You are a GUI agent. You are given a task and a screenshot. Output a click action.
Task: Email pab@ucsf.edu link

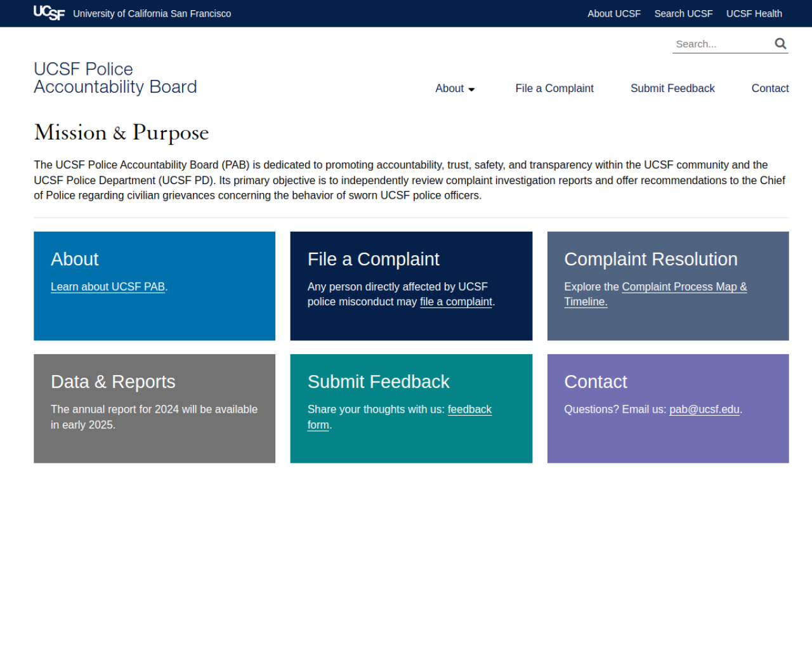coord(704,409)
